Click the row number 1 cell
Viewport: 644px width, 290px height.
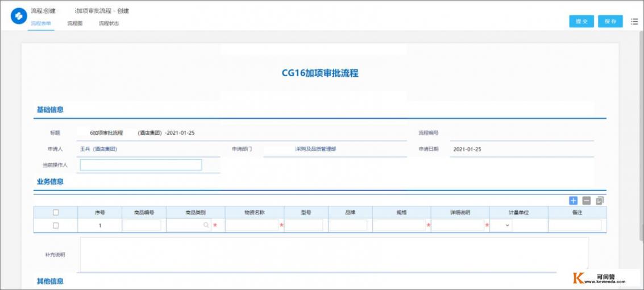tap(100, 226)
